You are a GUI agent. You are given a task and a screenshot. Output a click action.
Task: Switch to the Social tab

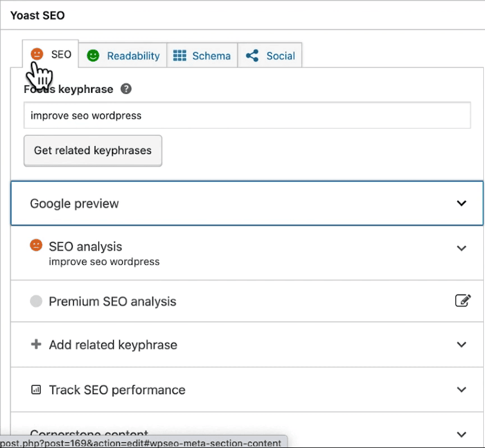pos(270,56)
